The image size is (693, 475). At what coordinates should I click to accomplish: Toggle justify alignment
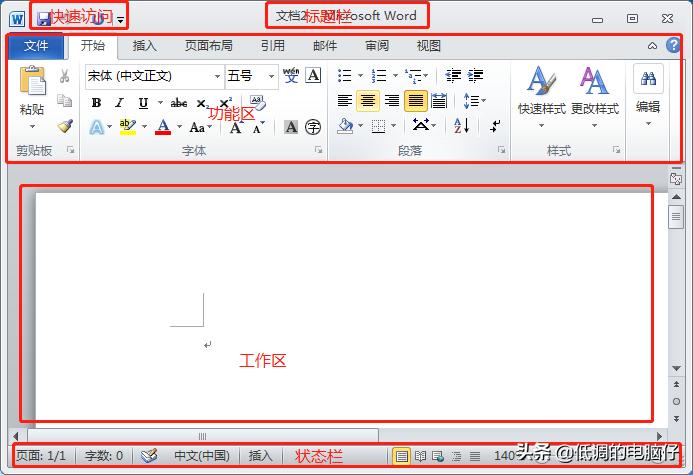tap(415, 101)
